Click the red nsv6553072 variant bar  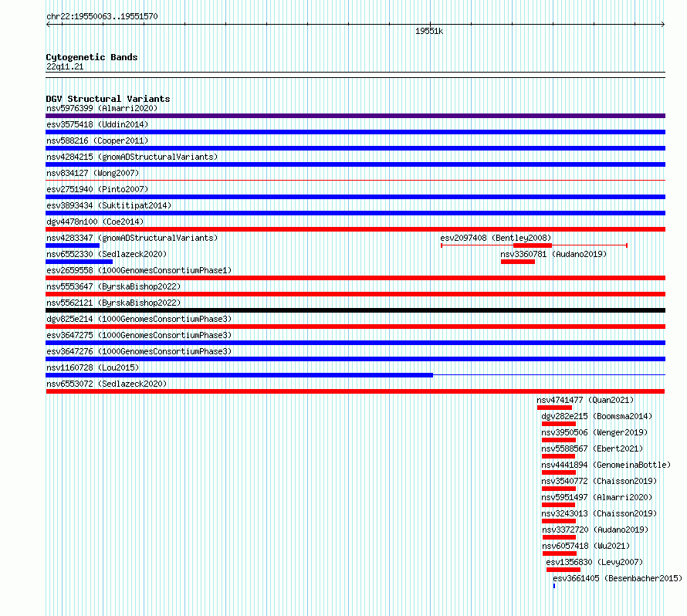pyautogui.click(x=355, y=391)
